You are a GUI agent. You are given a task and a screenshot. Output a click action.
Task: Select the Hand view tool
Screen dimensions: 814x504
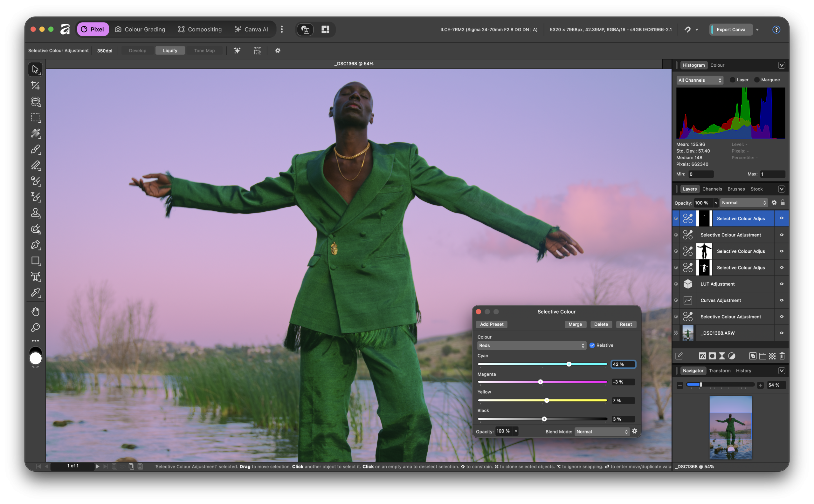click(35, 311)
